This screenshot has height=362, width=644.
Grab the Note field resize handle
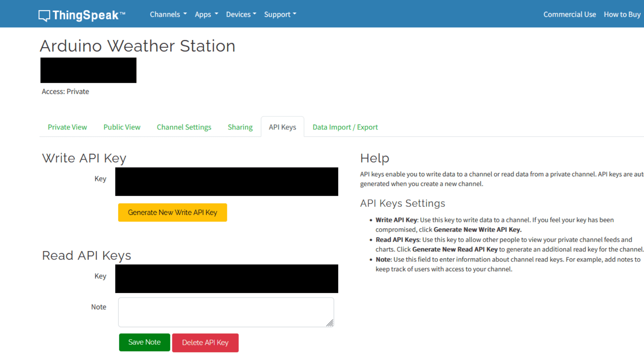330,323
